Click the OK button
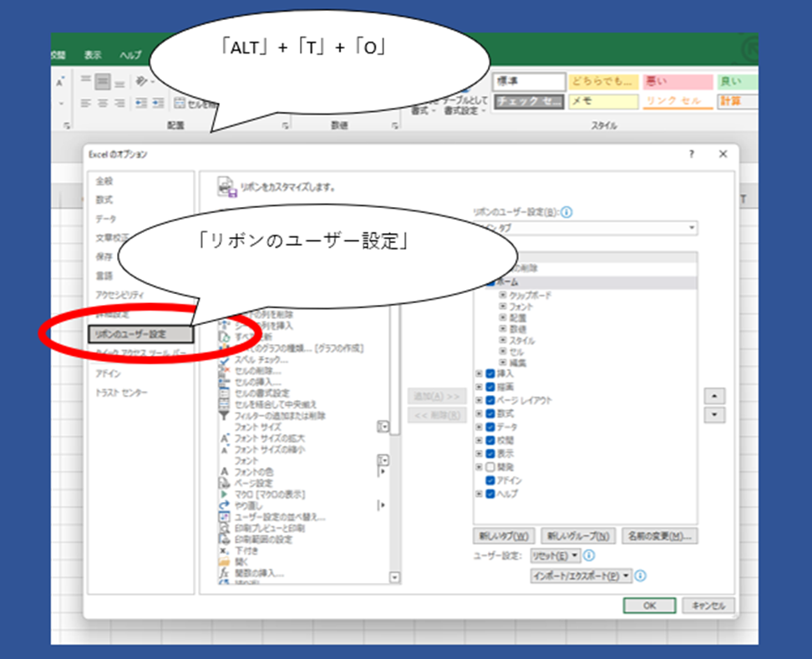 649,606
